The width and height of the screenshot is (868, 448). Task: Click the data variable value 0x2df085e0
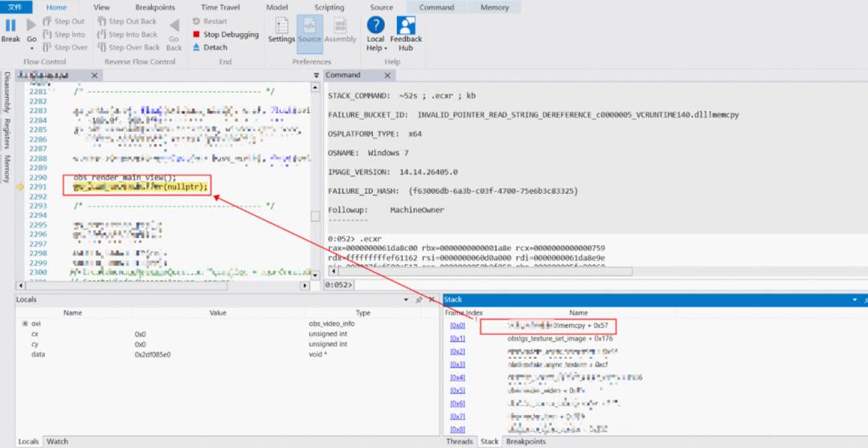(153, 354)
